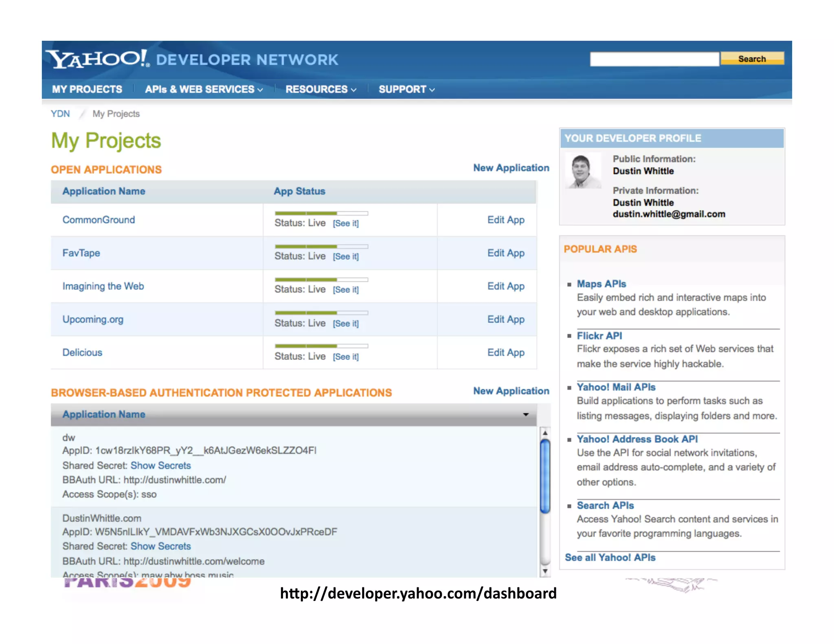Open the Maps APIs link
Image resolution: width=834 pixels, height=644 pixels.
pyautogui.click(x=601, y=284)
